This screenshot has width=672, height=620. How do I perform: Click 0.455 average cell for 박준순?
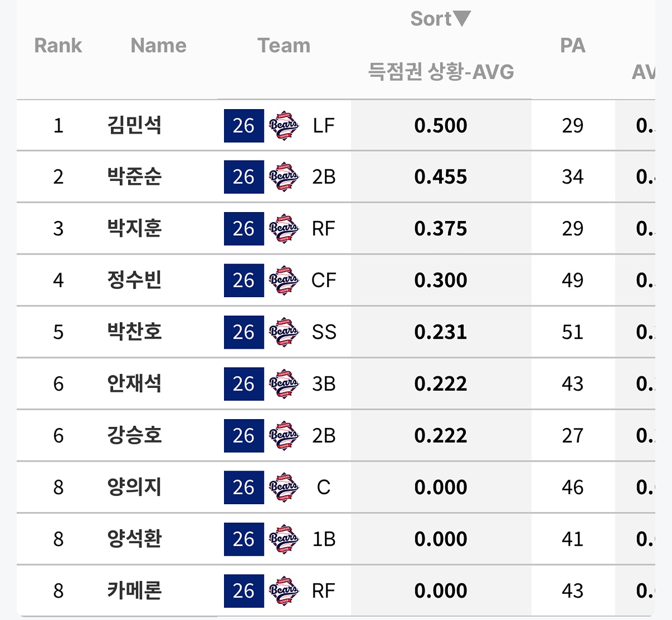441,177
